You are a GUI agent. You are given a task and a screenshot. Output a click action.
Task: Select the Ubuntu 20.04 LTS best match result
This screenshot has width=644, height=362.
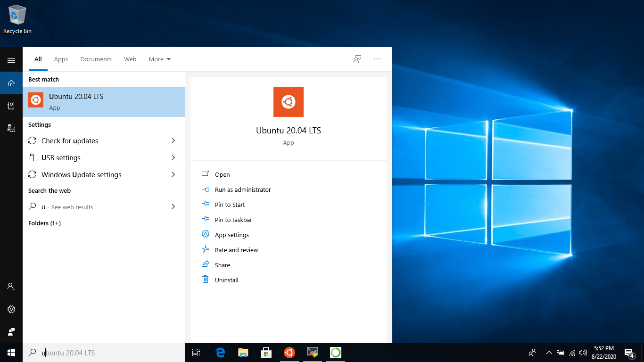pyautogui.click(x=104, y=102)
